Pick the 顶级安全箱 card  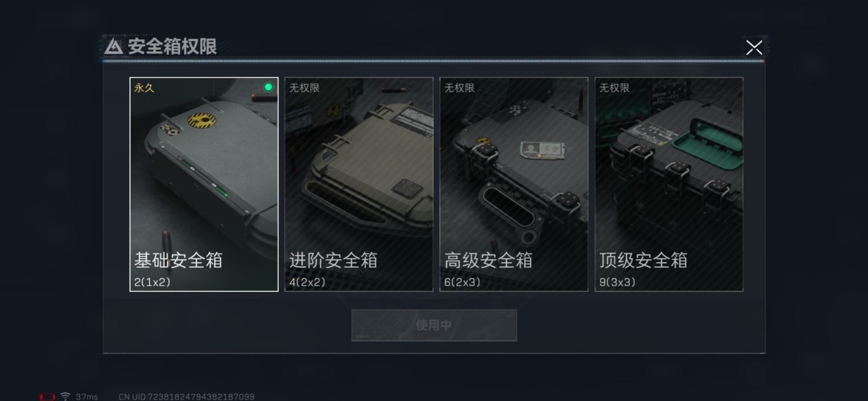coord(669,184)
